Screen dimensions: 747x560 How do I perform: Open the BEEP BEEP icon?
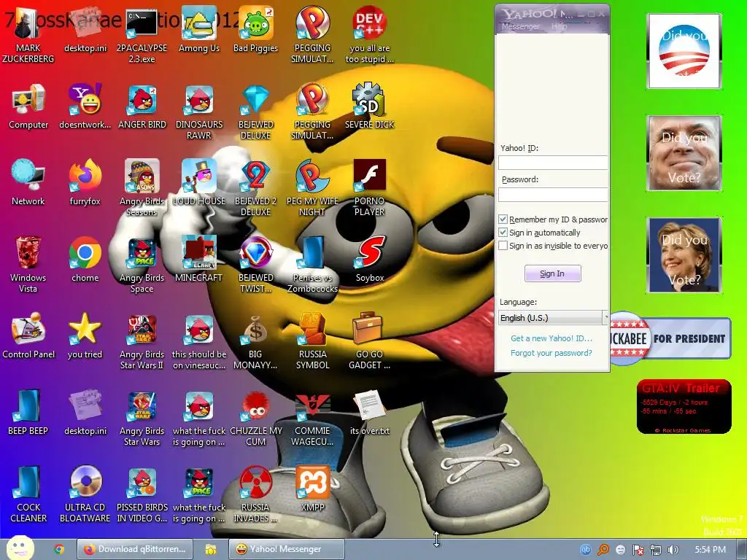(28, 413)
